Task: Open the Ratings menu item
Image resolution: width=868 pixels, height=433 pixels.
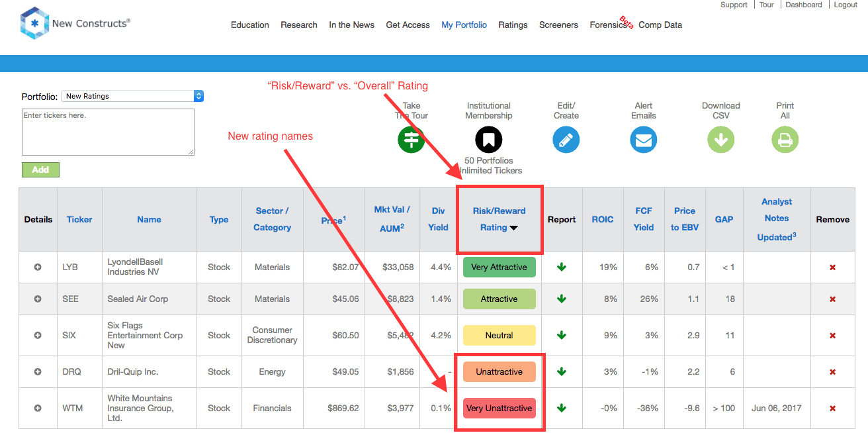Action: coord(513,25)
